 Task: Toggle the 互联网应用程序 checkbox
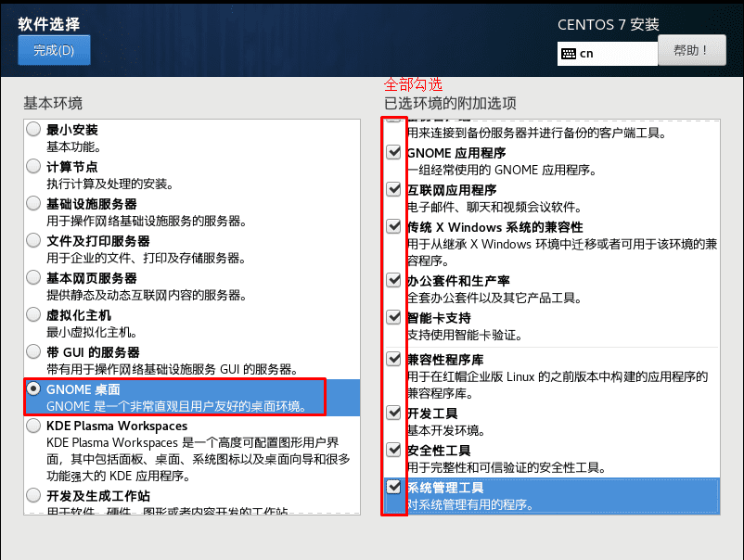point(393,189)
